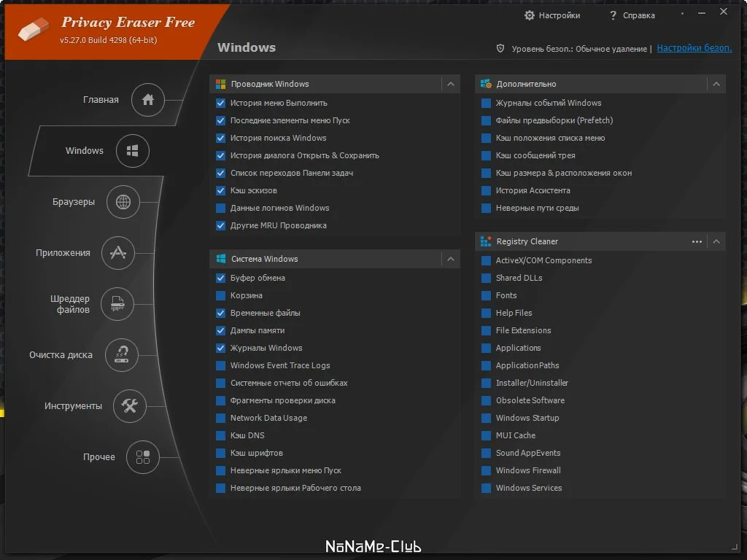747x560 pixels.
Task: Click the security level shield icon
Action: [x=500, y=48]
